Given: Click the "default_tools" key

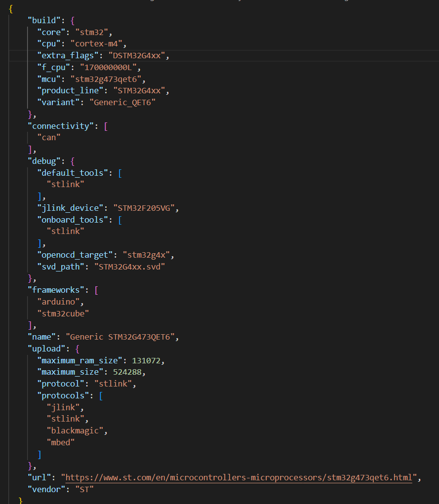Looking at the screenshot, I should [73, 173].
